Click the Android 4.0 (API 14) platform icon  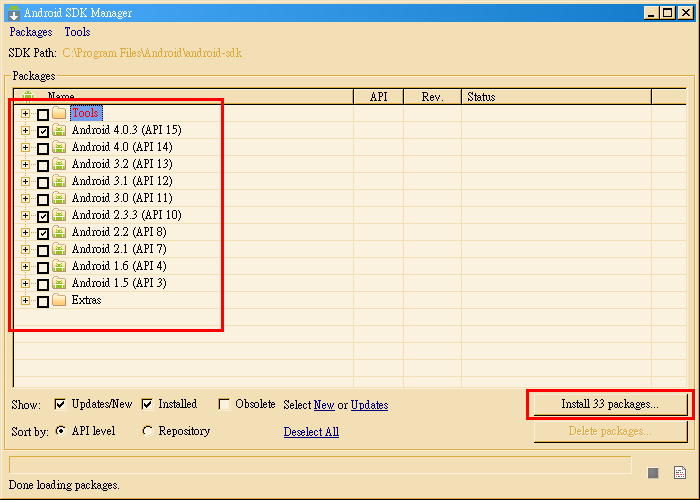point(59,147)
